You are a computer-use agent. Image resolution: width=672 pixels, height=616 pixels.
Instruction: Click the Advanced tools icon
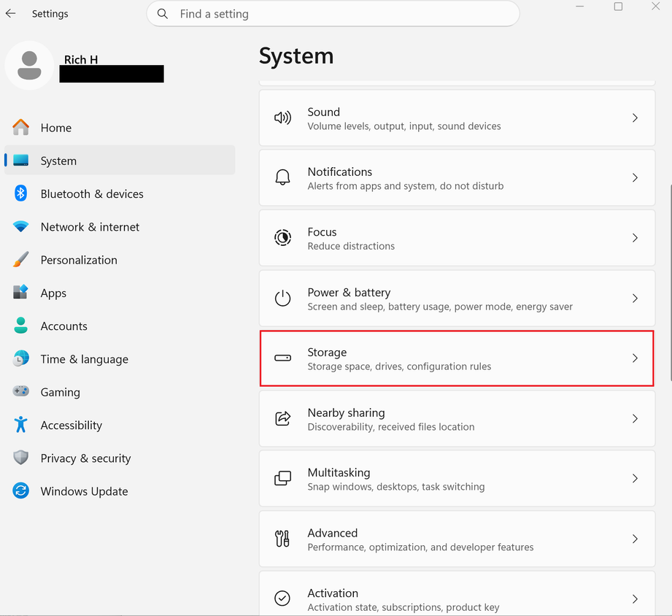tap(282, 539)
